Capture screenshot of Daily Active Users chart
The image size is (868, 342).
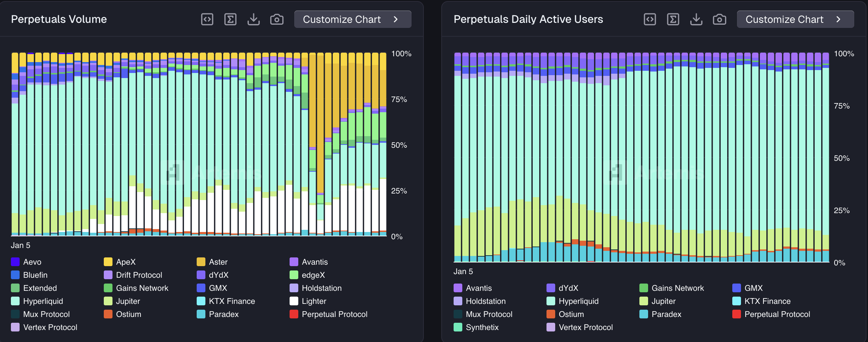pos(720,19)
